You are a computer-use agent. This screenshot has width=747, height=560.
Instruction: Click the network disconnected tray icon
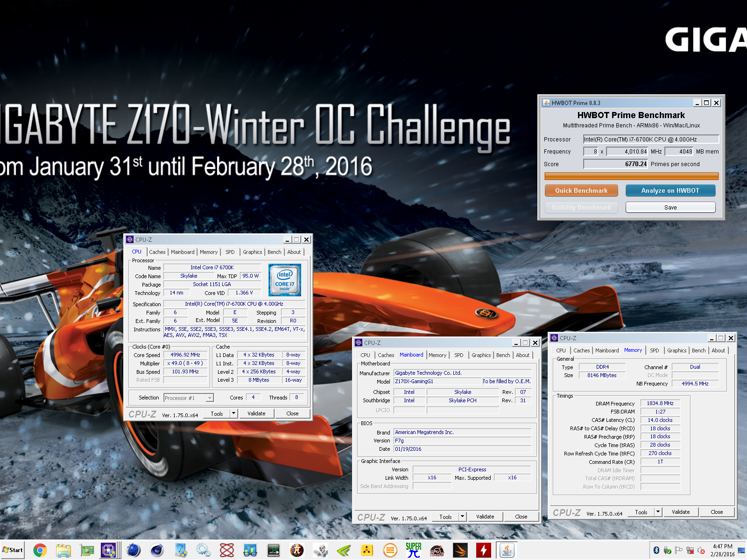pyautogui.click(x=690, y=551)
